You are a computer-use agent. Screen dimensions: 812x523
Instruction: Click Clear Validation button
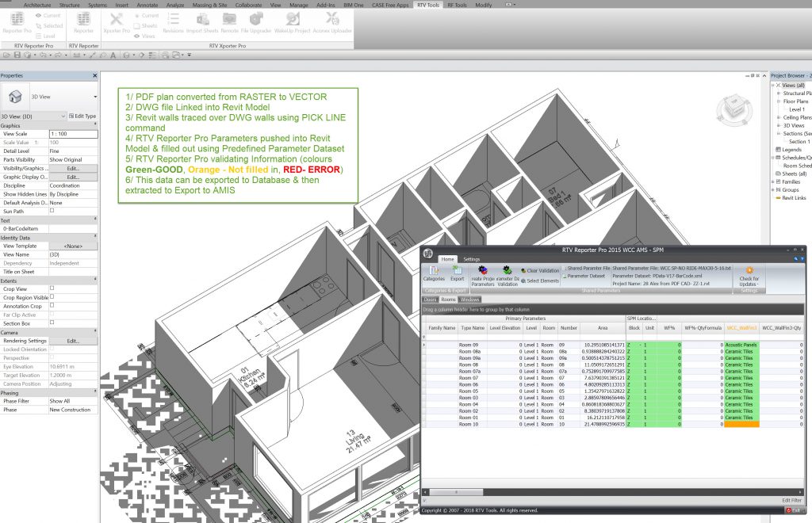[540, 271]
